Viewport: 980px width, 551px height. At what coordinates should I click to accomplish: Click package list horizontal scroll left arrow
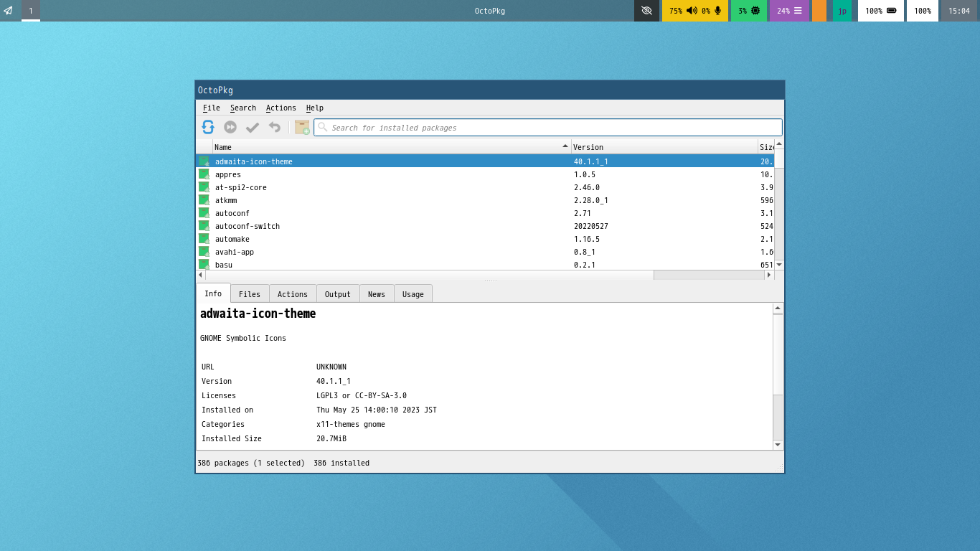pos(201,275)
